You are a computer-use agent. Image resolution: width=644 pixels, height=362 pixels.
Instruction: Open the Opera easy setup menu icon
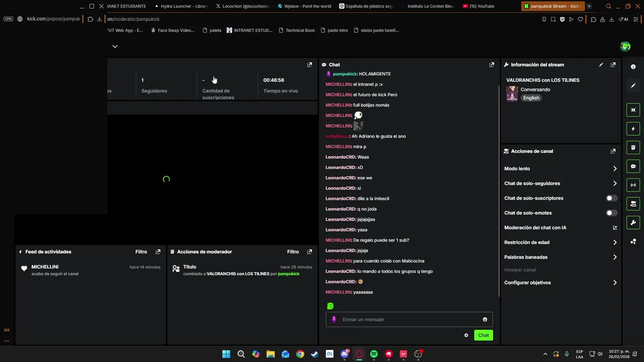[636, 19]
